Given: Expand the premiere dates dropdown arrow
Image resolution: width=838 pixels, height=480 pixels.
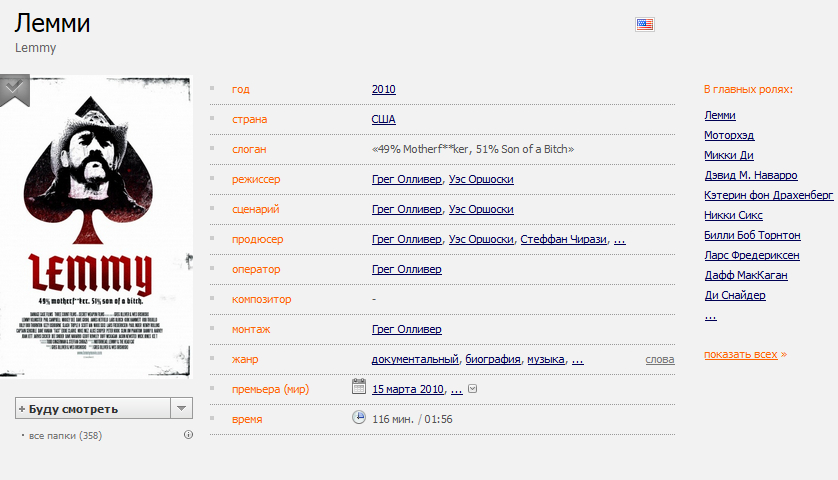Looking at the screenshot, I should pos(472,389).
